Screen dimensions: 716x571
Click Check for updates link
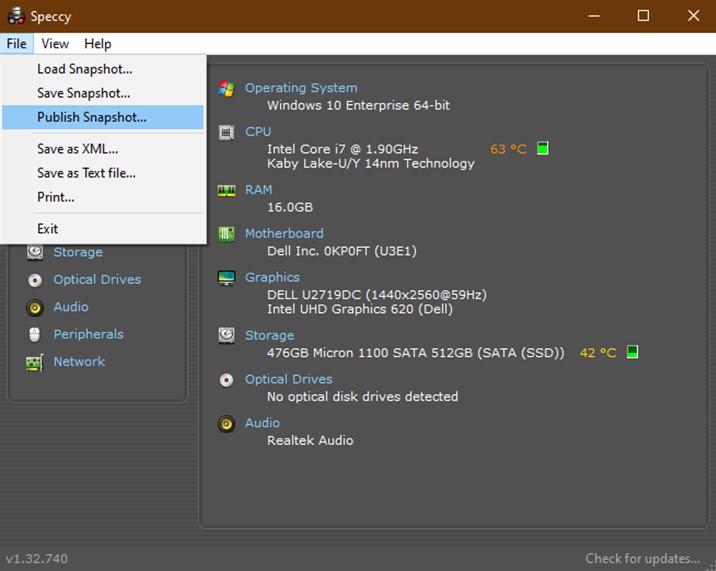tap(642, 559)
